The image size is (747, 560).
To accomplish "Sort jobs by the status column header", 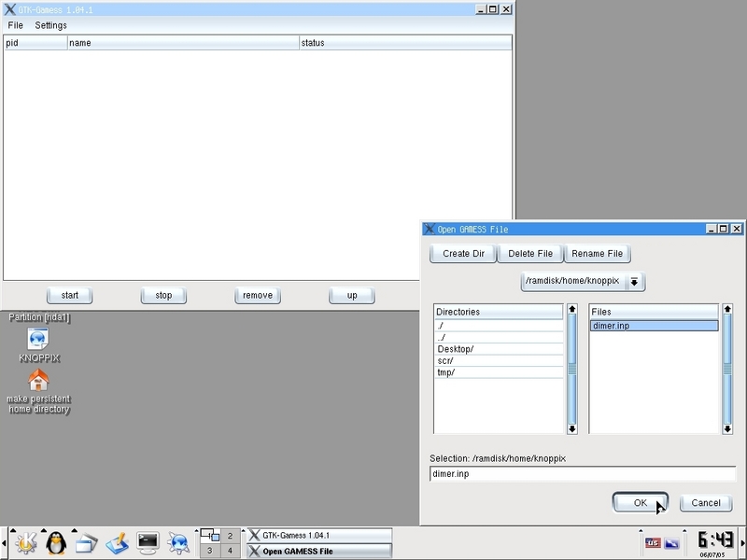I will (404, 43).
